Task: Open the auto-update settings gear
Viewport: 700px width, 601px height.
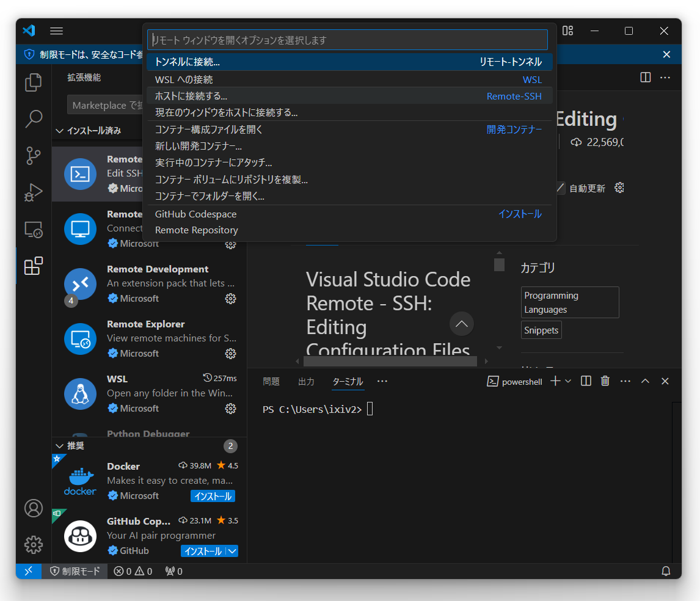Action: click(619, 188)
